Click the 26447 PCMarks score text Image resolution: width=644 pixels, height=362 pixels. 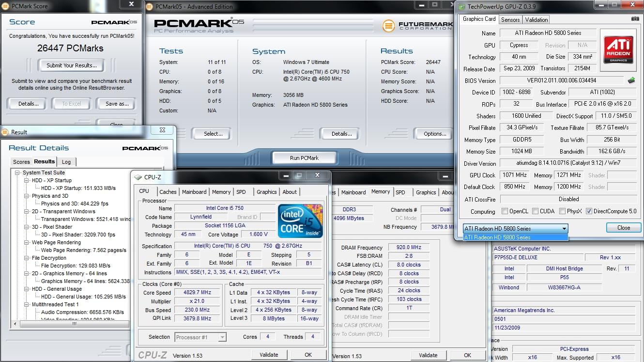coord(70,48)
